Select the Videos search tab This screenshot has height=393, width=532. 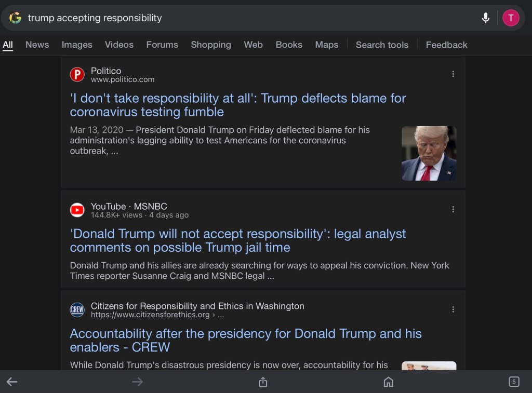tap(119, 45)
